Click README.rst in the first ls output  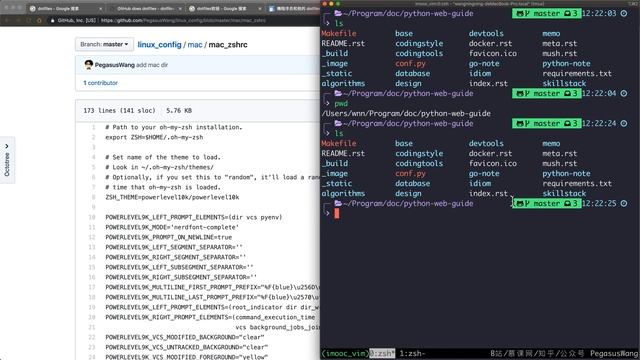pyautogui.click(x=343, y=43)
